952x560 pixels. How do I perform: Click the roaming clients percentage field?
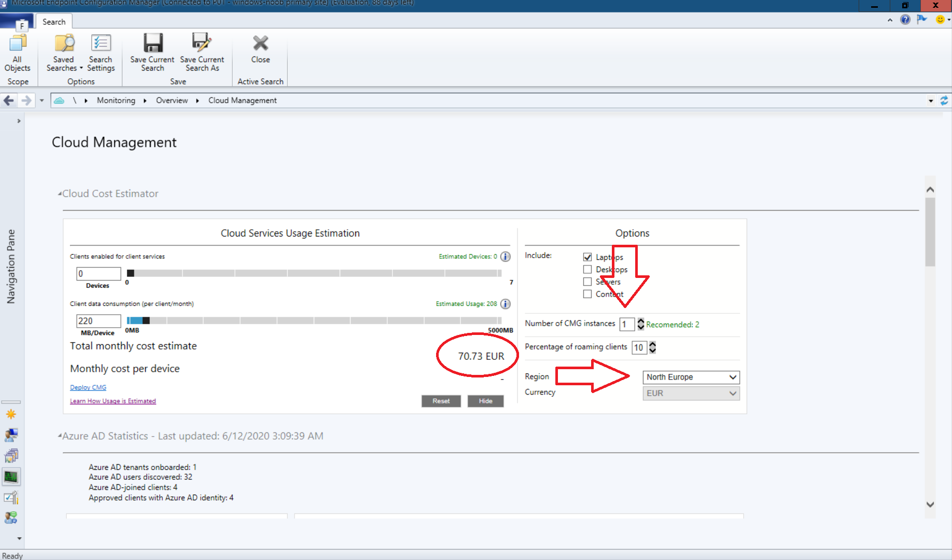pyautogui.click(x=639, y=347)
